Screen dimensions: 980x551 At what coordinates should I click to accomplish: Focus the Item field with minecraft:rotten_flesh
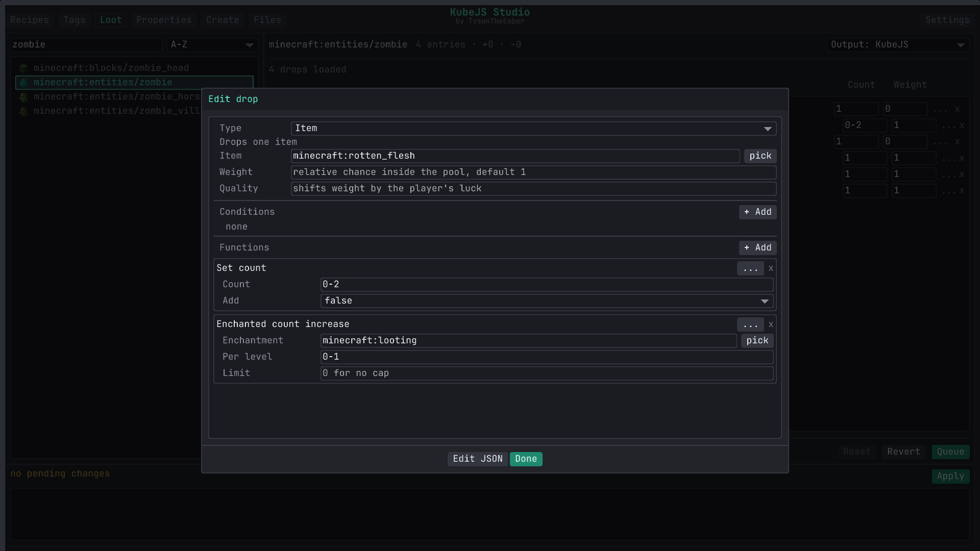[x=516, y=156]
